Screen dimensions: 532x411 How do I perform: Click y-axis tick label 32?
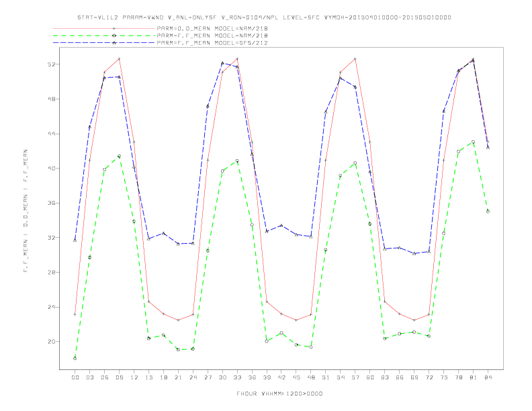(x=51, y=237)
